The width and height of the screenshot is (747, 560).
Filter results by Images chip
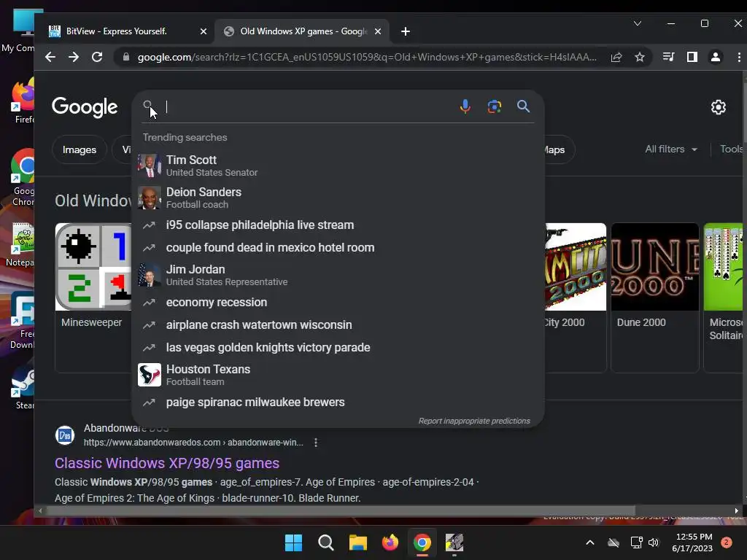pos(80,149)
